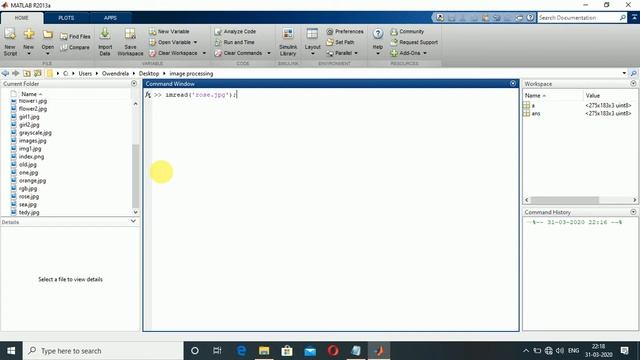The height and width of the screenshot is (360, 640).
Task: Open File Explorer from taskbar
Action: [264, 351]
